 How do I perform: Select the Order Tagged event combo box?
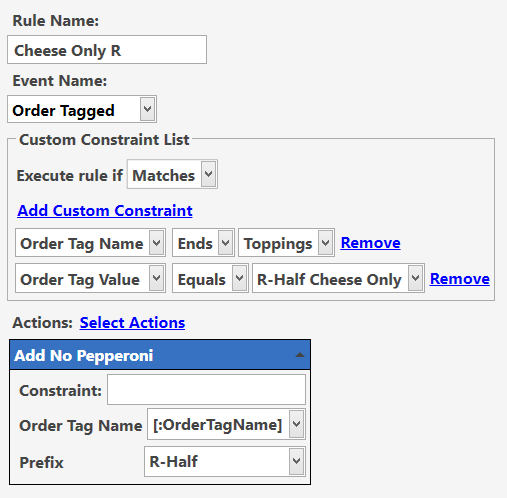click(82, 109)
